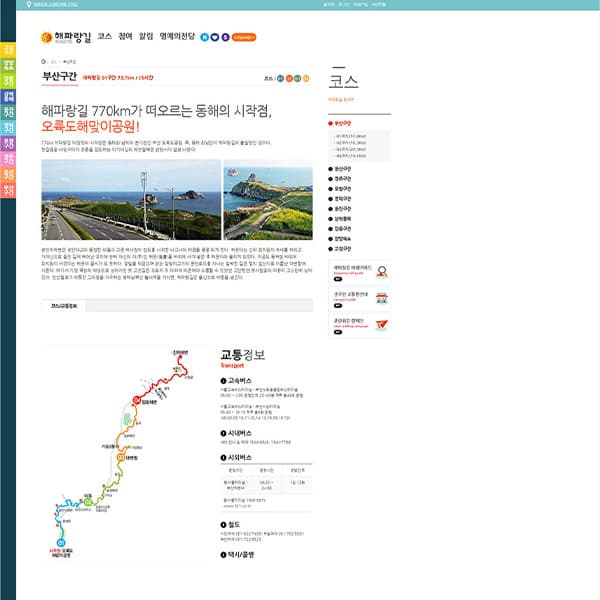
Task: Click the black more pill on 교통안내 card
Action: 338,305
